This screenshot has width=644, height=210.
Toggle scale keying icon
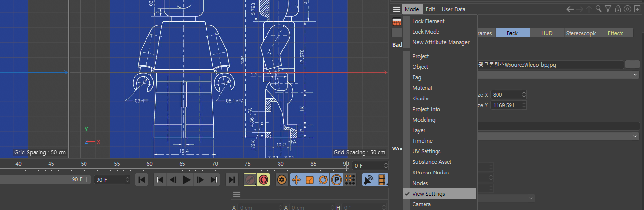(x=309, y=180)
